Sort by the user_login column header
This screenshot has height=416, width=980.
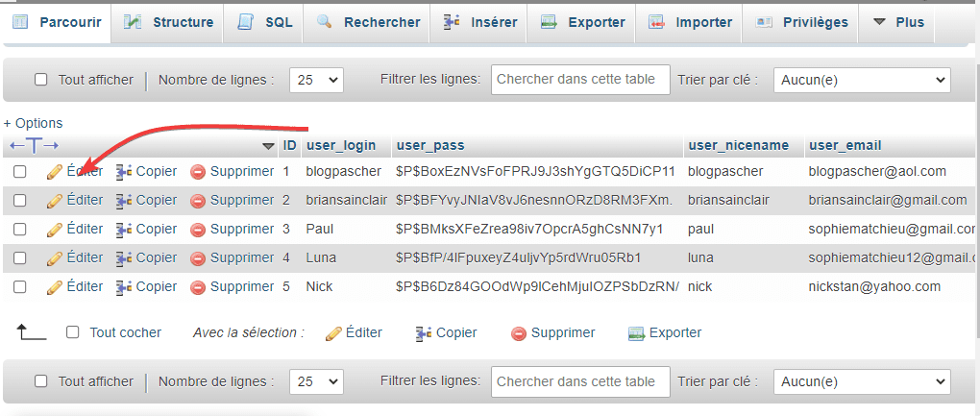point(341,145)
